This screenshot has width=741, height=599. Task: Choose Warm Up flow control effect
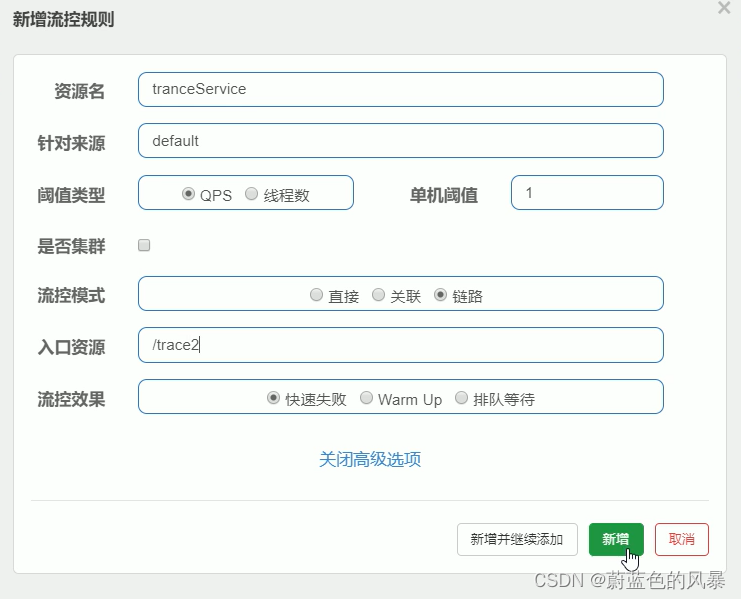pyautogui.click(x=366, y=398)
